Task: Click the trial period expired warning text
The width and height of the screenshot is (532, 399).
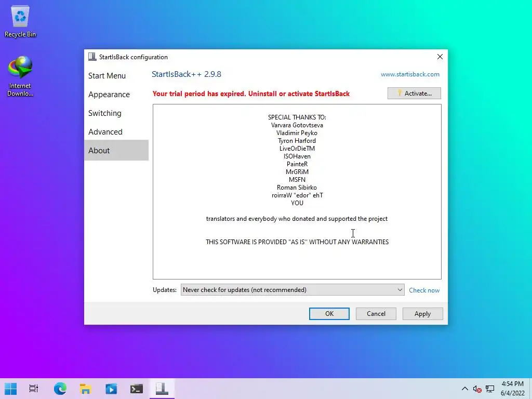Action: tap(251, 94)
